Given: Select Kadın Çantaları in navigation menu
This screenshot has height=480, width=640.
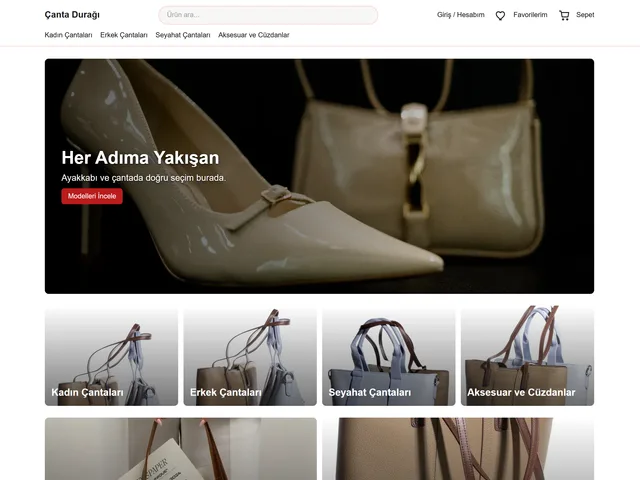Looking at the screenshot, I should (x=68, y=35).
